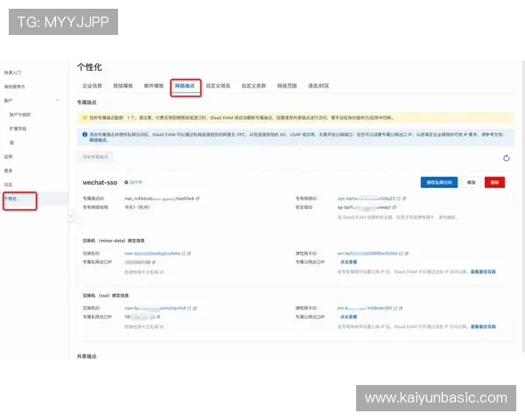The width and height of the screenshot is (525, 420).
Task: Collapse the 账户 sidebar section
Action: (58, 101)
